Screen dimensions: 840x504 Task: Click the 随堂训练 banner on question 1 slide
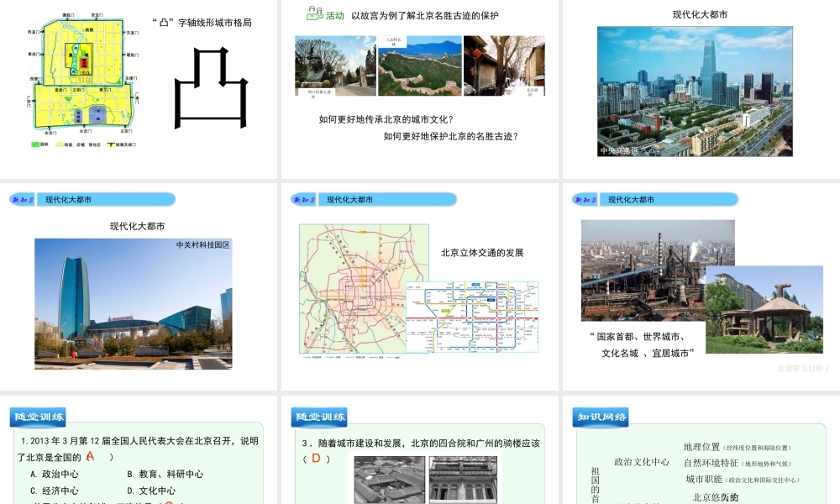pos(39,417)
